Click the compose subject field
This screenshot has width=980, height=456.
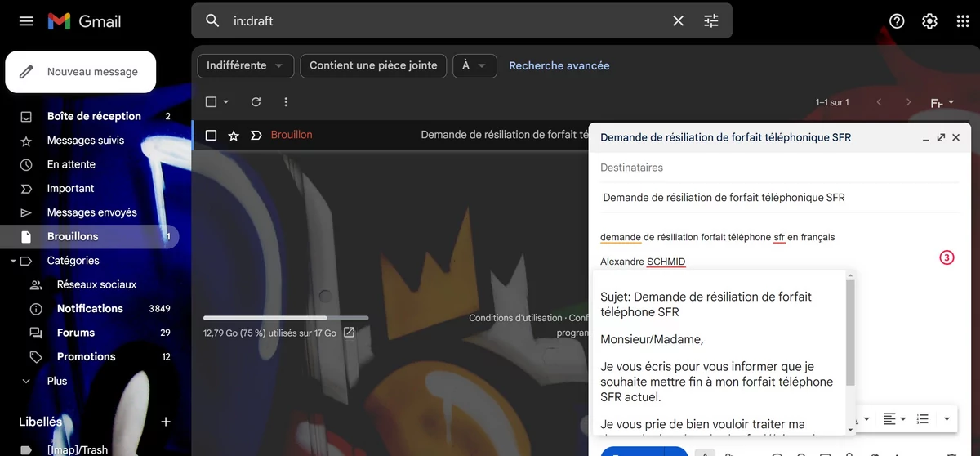(779, 198)
